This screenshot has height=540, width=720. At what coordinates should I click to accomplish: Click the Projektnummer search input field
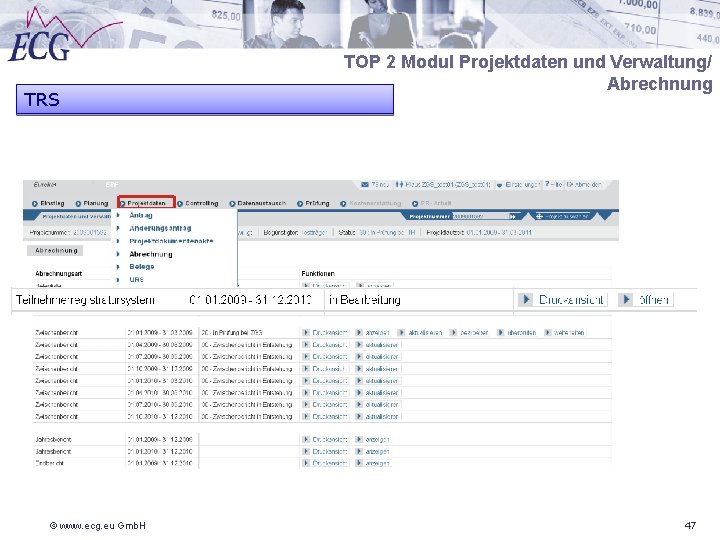pyautogui.click(x=480, y=216)
